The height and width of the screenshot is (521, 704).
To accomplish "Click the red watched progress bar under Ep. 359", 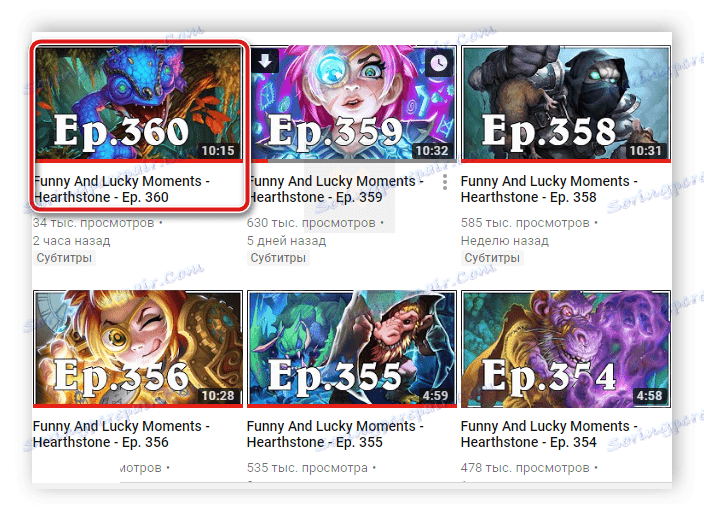I will click(x=259, y=161).
